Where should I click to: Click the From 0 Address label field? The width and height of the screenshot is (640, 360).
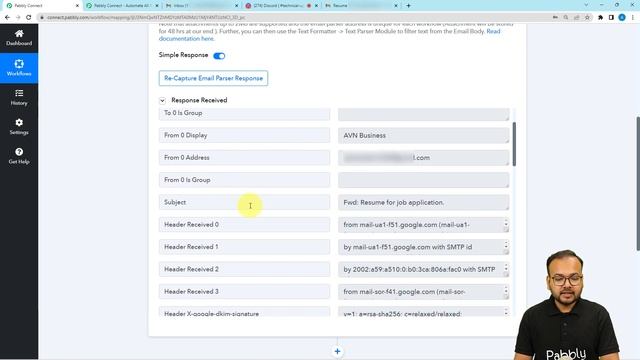(244, 158)
